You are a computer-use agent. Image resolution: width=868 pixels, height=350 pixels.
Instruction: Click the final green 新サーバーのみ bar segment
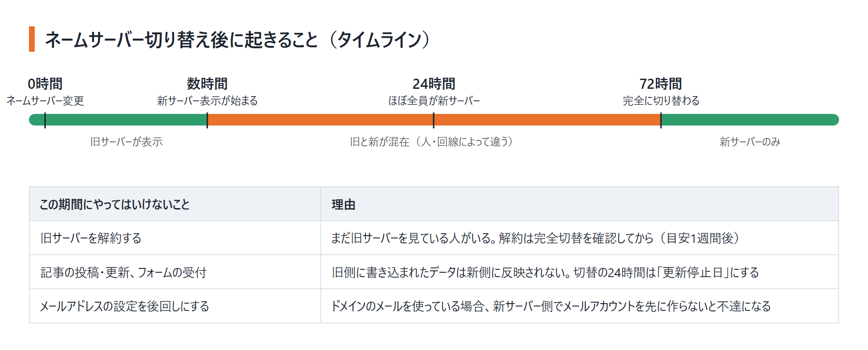(x=750, y=120)
